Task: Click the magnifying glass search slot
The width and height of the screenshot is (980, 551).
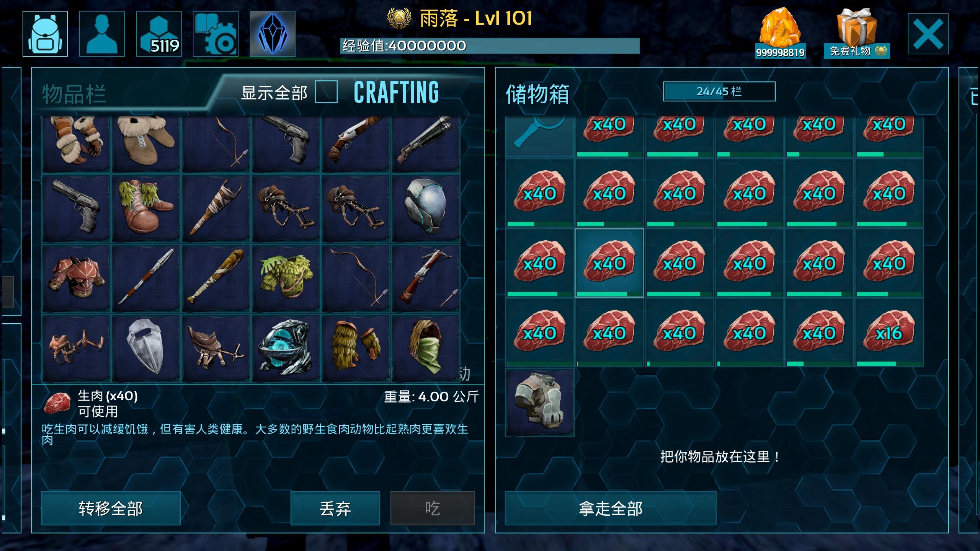Action: 540,136
